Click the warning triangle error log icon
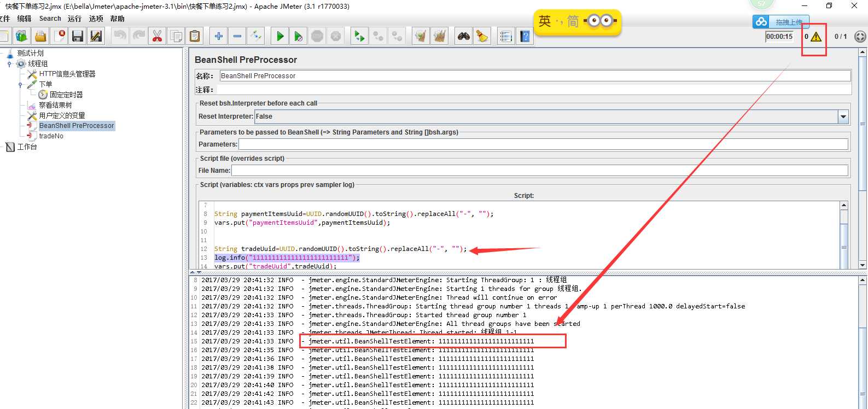Screen dimensions: 868x409 coord(816,37)
